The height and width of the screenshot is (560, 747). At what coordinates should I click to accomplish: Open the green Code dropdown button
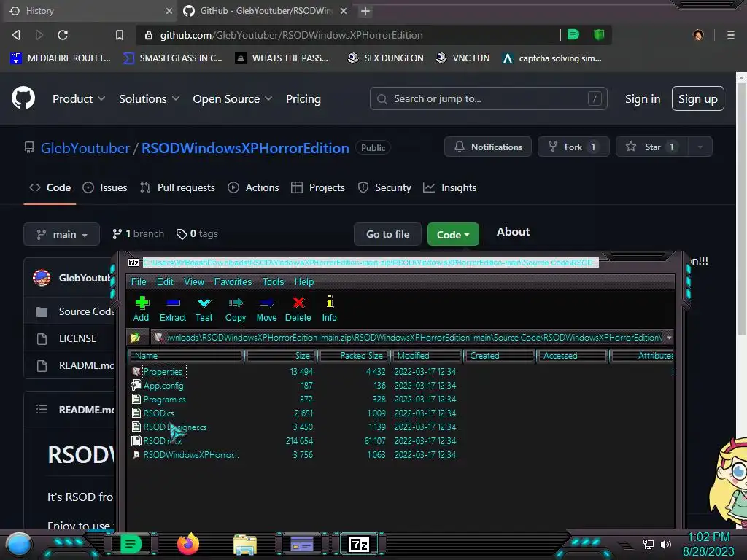tap(453, 234)
